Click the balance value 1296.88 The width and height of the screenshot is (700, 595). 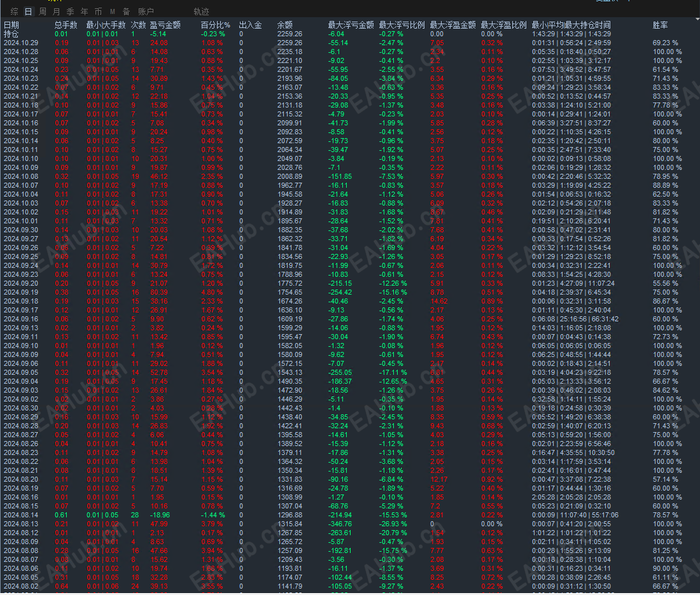tap(290, 515)
